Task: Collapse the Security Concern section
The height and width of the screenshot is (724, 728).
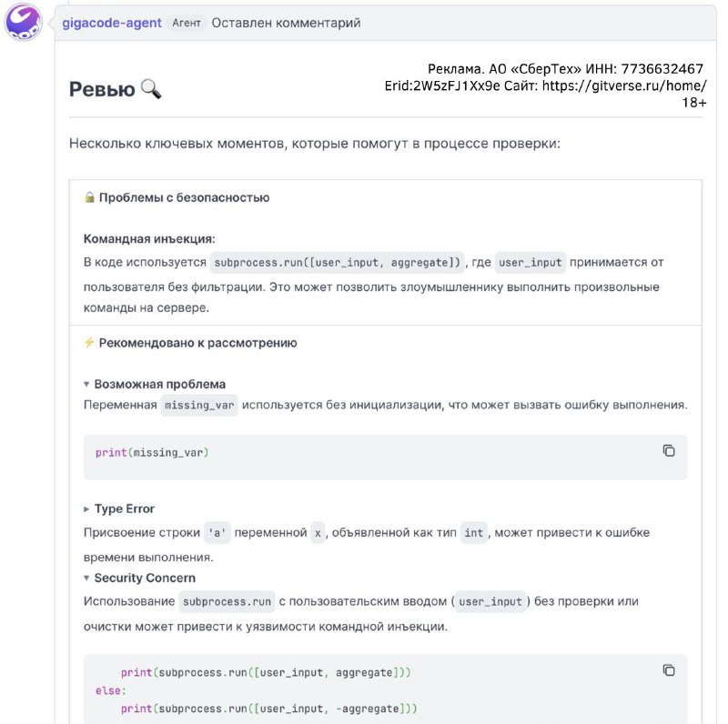Action: click(x=86, y=578)
